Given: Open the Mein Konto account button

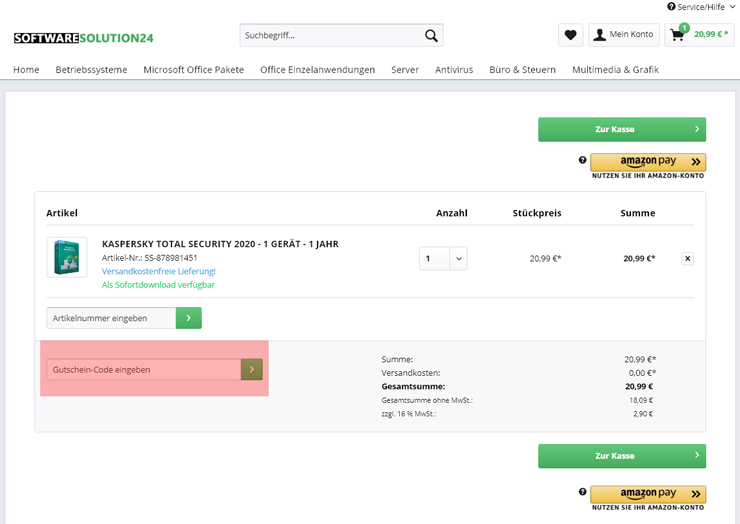Looking at the screenshot, I should tap(623, 35).
